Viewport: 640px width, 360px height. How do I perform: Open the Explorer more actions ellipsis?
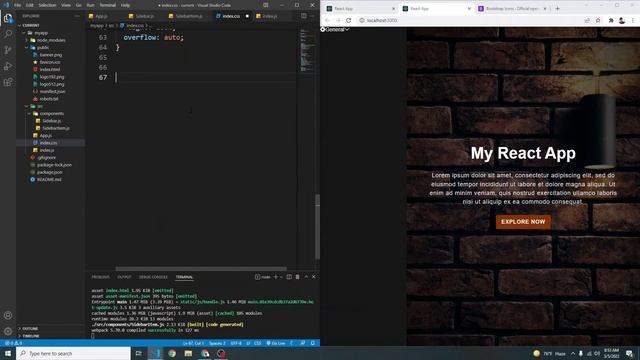tap(77, 16)
